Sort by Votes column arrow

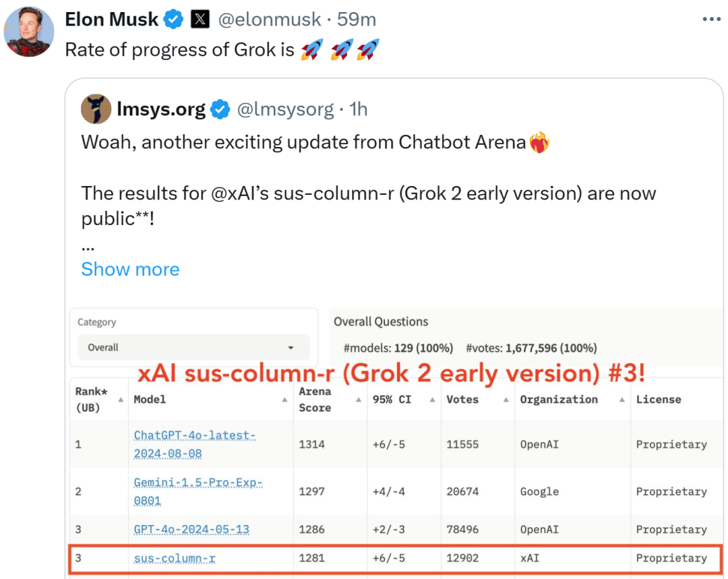pyautogui.click(x=506, y=400)
